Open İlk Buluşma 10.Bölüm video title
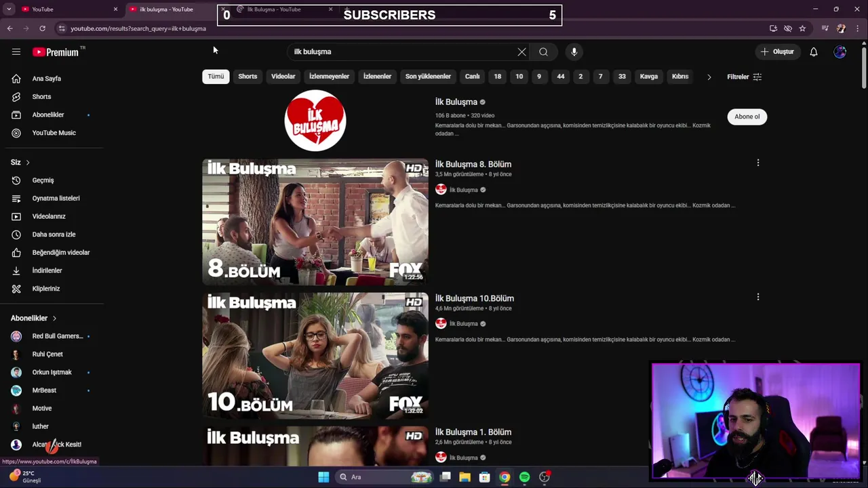The height and width of the screenshot is (488, 868). click(x=475, y=298)
